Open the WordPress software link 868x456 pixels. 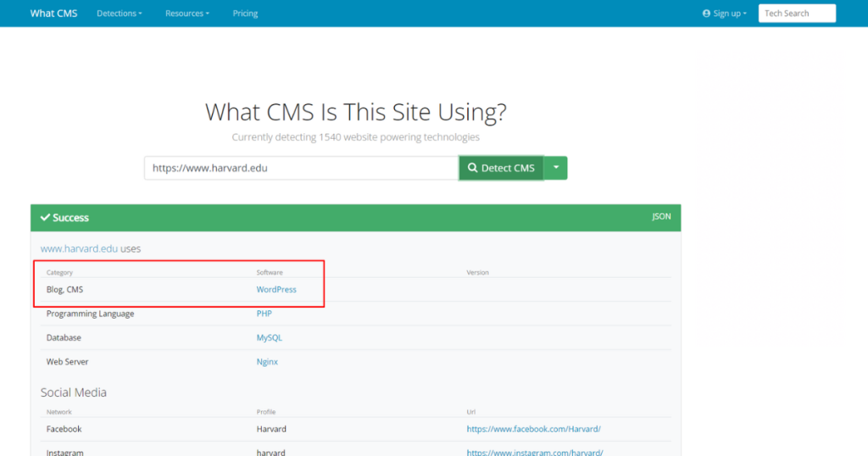[276, 289]
